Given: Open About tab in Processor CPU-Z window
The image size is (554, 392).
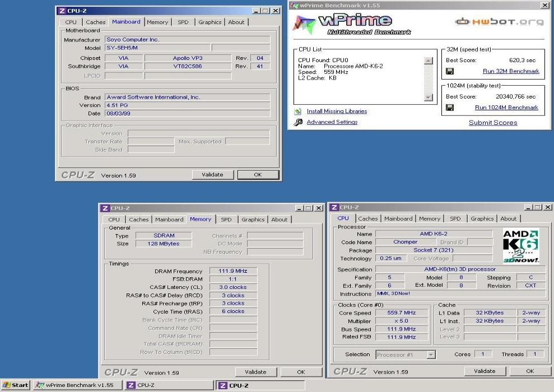Looking at the screenshot, I should 509,219.
